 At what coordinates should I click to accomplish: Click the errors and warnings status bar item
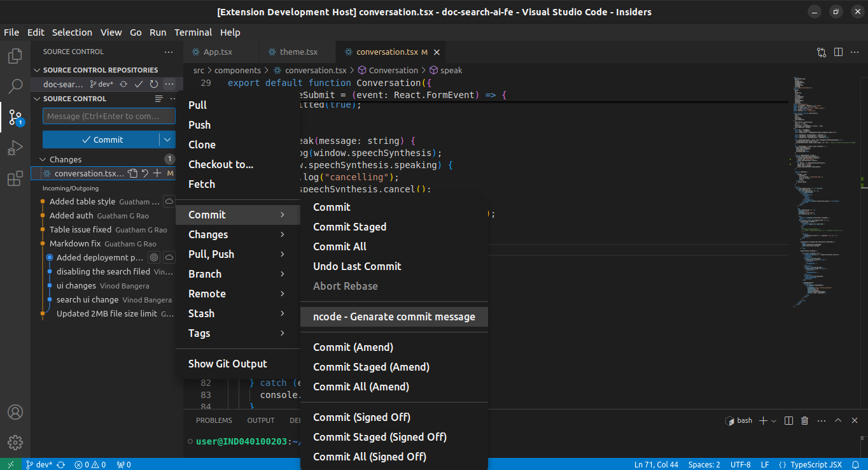coord(90,464)
